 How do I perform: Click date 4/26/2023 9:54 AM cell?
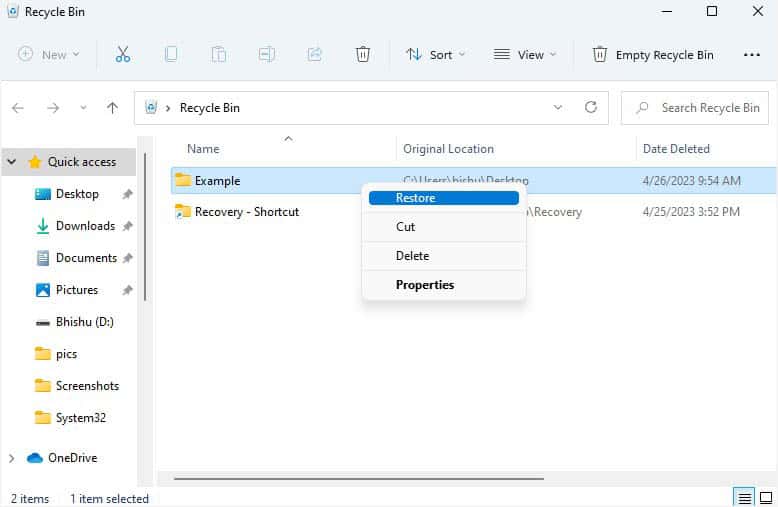click(691, 181)
